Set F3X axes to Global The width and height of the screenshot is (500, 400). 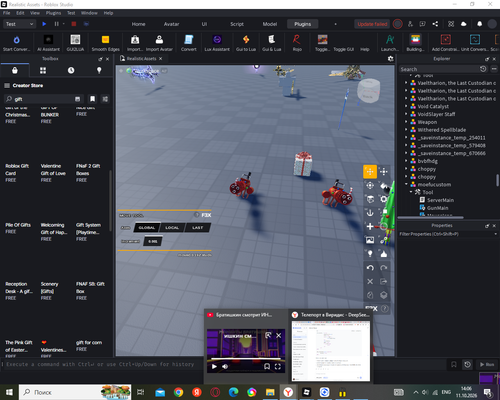pos(147,228)
